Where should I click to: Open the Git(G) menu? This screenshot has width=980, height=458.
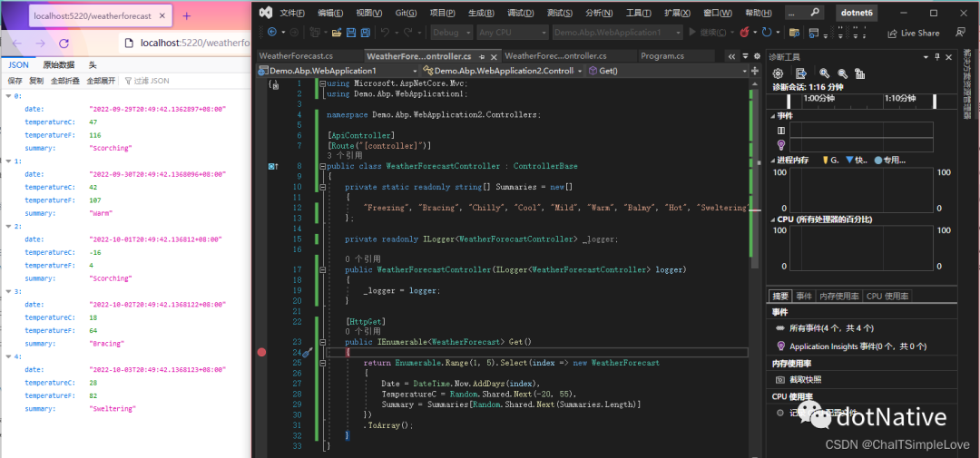[x=407, y=13]
